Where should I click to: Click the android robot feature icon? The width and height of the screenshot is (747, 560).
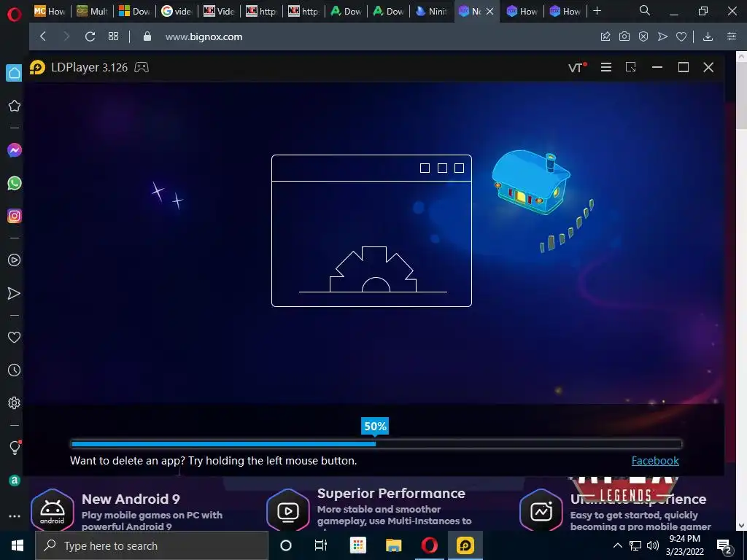53,511
